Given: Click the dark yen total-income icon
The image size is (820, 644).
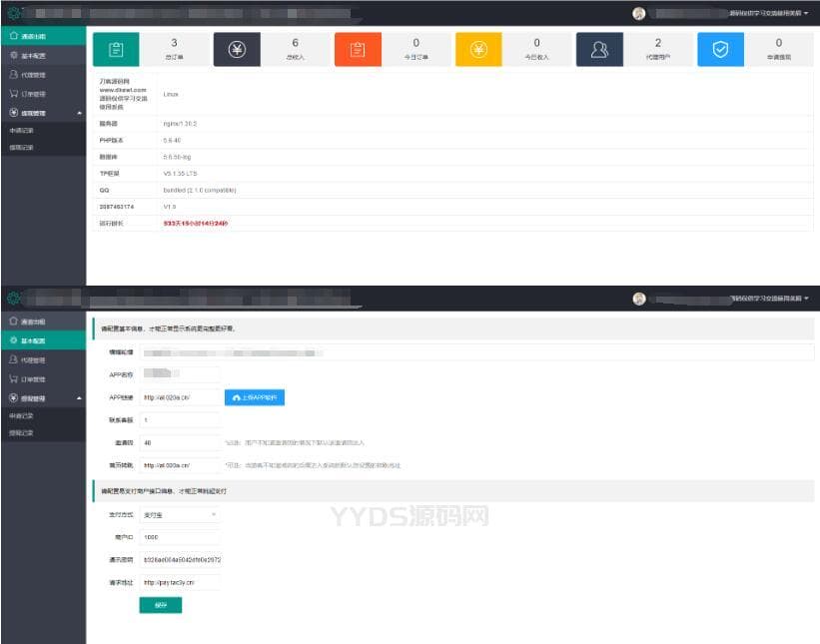Looking at the screenshot, I should [x=237, y=50].
